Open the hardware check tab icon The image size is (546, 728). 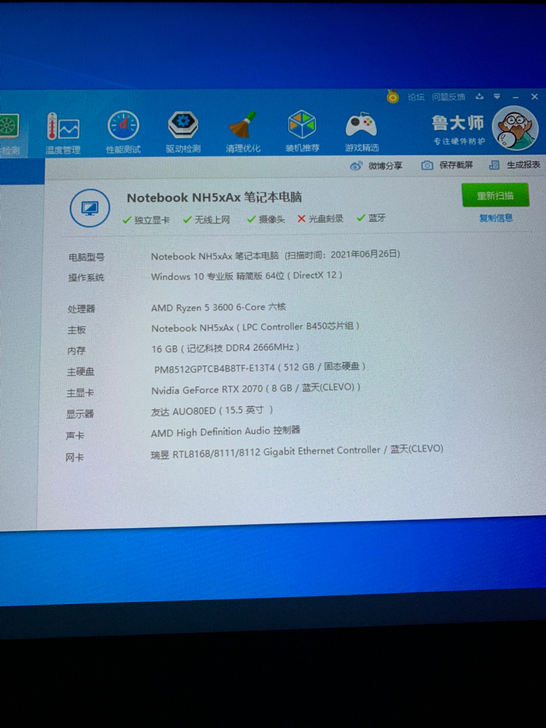click(x=9, y=126)
